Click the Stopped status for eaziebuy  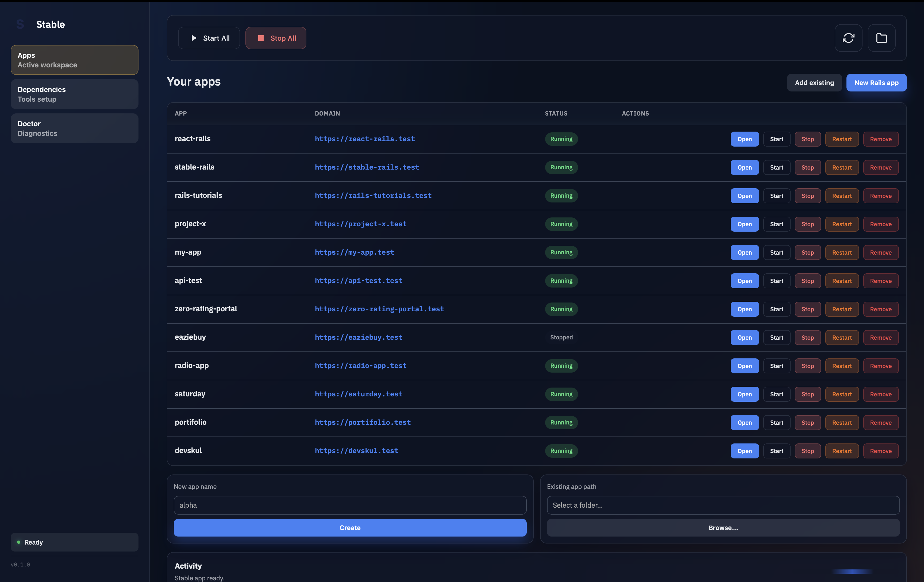pyautogui.click(x=561, y=338)
